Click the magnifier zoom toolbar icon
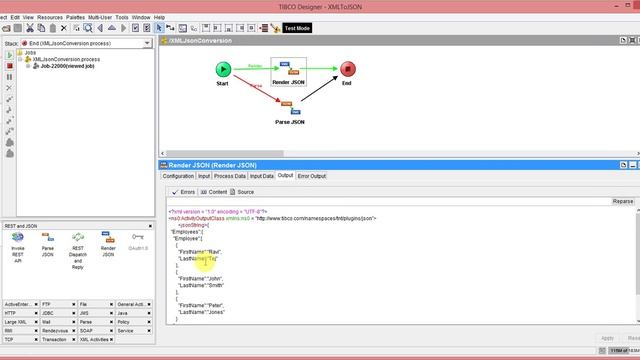 (88, 28)
